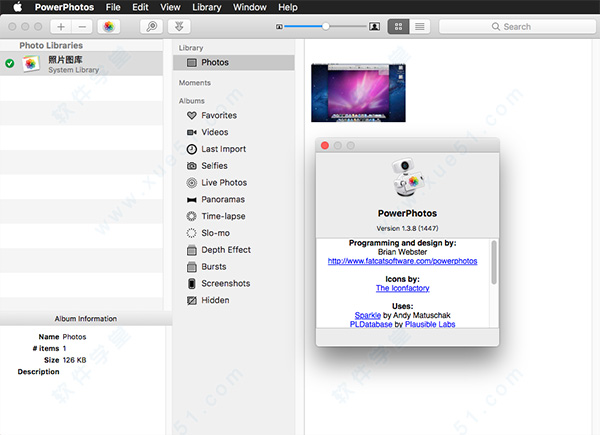Select the Screenshots album label
The width and height of the screenshot is (600, 435).
click(x=226, y=283)
